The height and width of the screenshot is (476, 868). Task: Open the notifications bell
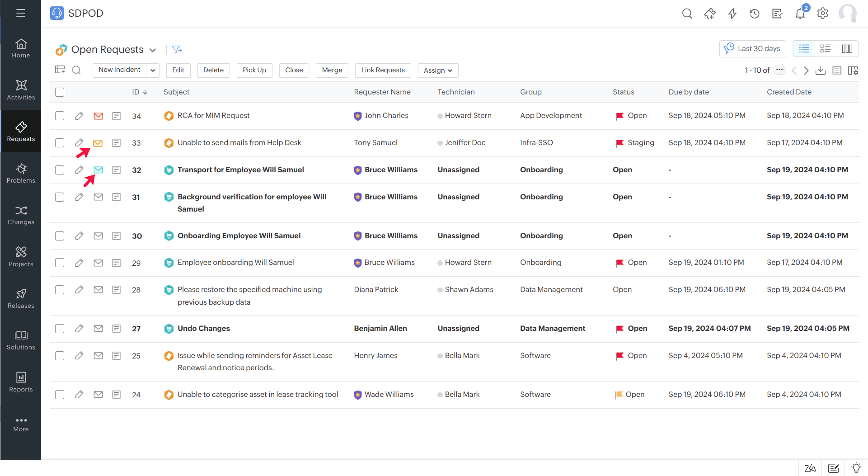click(800, 14)
